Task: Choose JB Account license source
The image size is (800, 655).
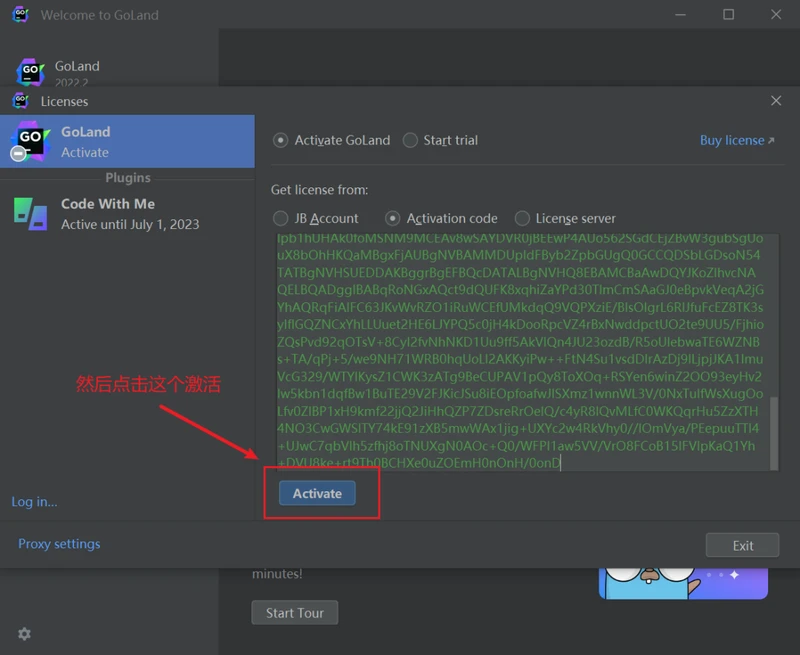Action: (x=281, y=218)
